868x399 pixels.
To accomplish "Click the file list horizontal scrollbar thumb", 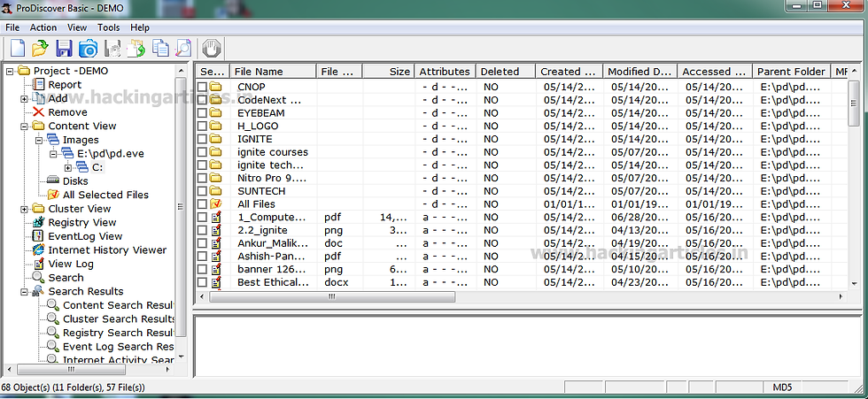I will click(332, 296).
